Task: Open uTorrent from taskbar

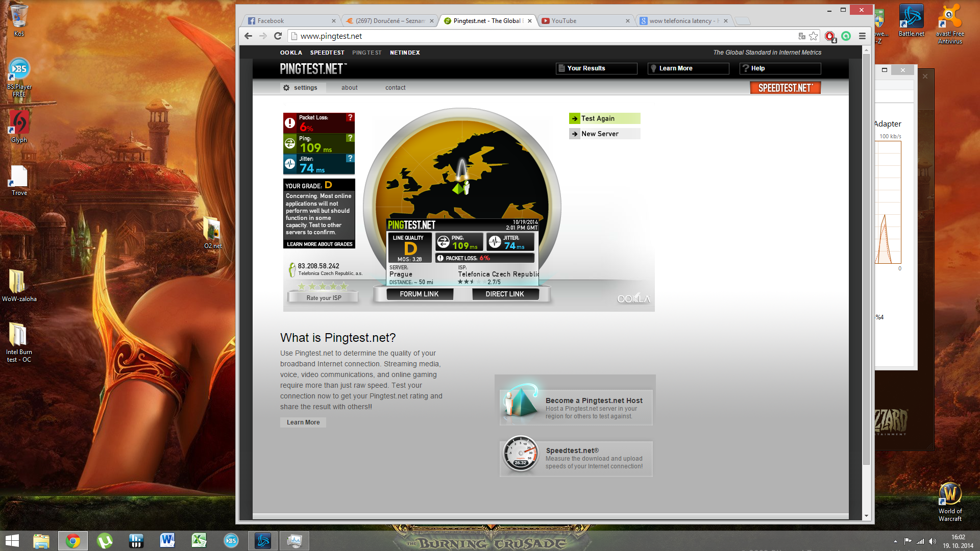Action: [105, 541]
